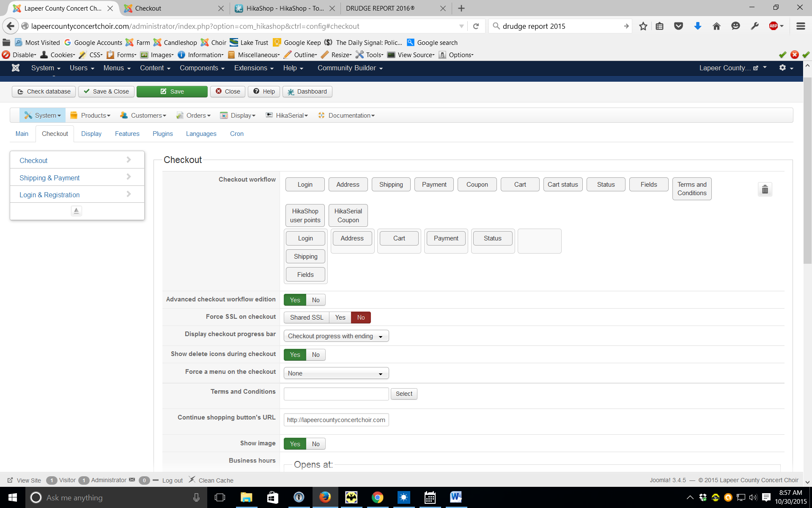Click Firefox reload page icon
Viewport: 812px width, 508px height.
click(476, 26)
